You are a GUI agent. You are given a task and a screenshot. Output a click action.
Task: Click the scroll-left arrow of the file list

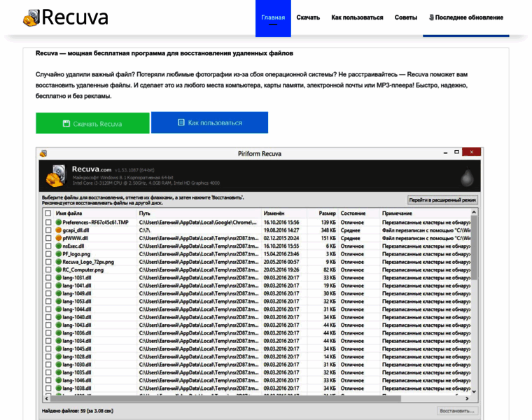47,398
